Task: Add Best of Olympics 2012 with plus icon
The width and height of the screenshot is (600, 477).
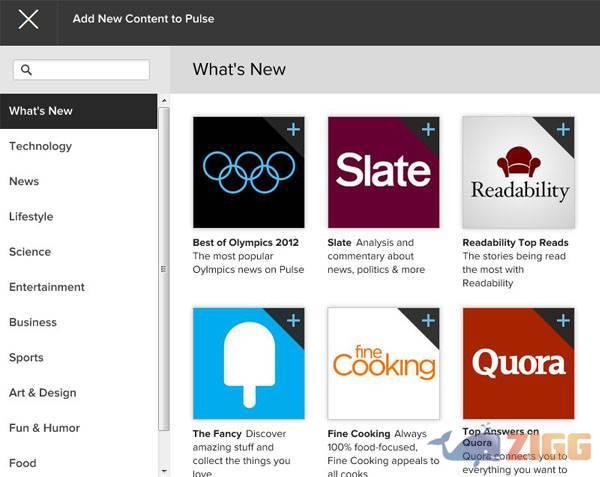Action: (293, 129)
